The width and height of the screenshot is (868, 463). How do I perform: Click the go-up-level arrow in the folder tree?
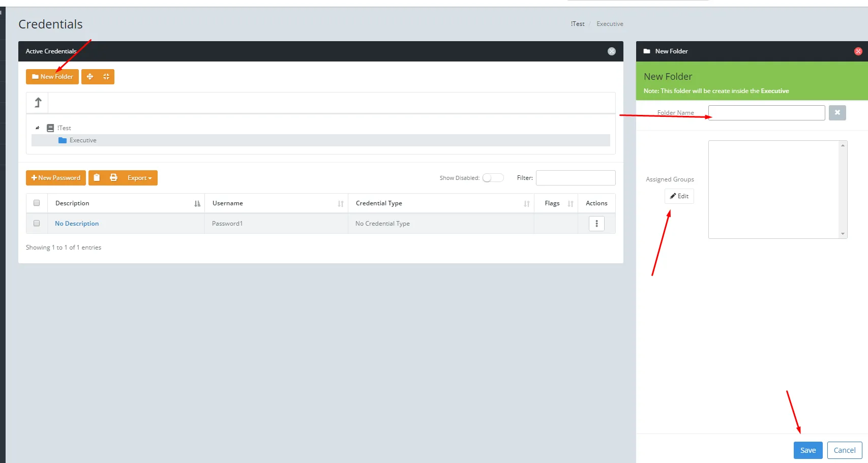pyautogui.click(x=37, y=102)
